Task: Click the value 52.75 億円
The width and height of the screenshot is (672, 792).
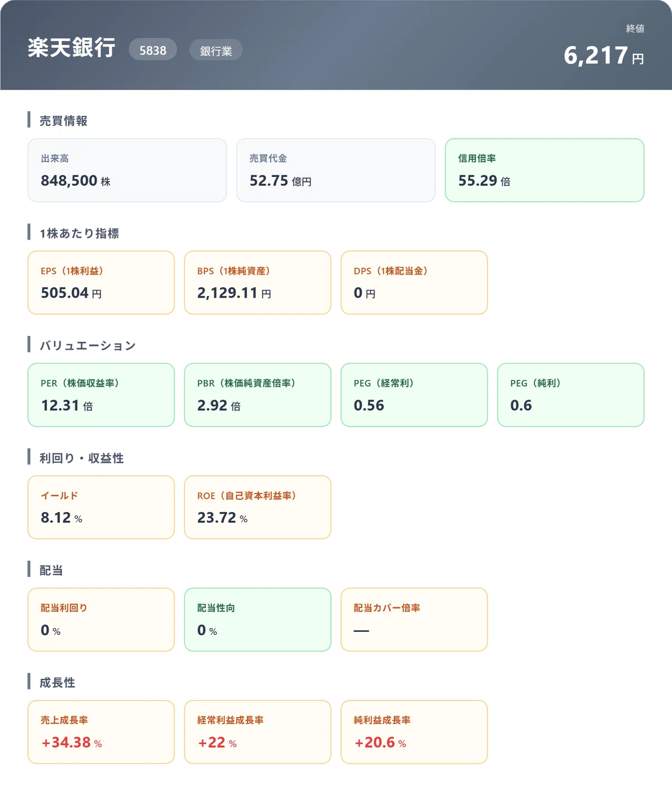Action: (x=281, y=181)
